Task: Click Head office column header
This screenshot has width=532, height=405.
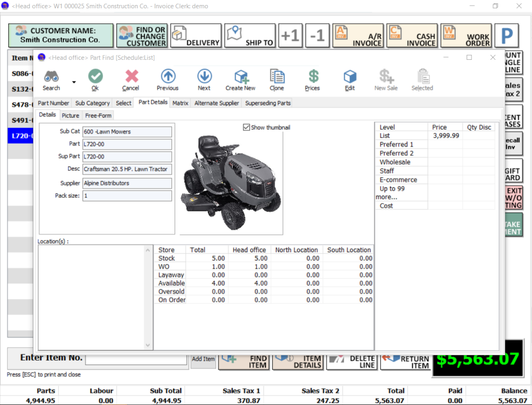Action: click(249, 250)
